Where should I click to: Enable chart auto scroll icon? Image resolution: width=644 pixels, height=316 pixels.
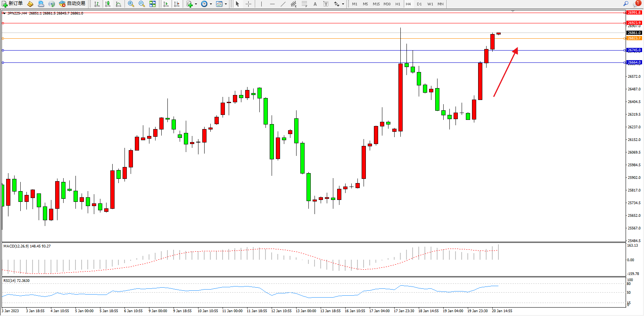coord(166,4)
